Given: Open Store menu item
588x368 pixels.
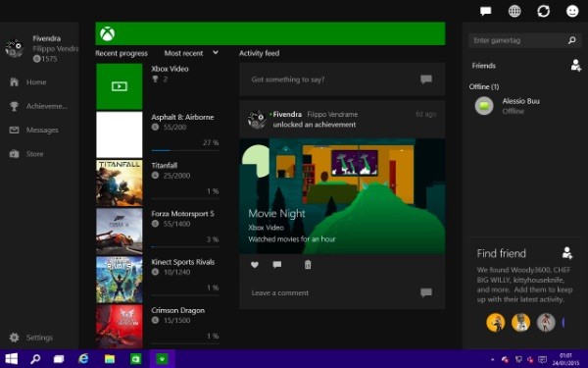Looking at the screenshot, I should click(x=34, y=154).
